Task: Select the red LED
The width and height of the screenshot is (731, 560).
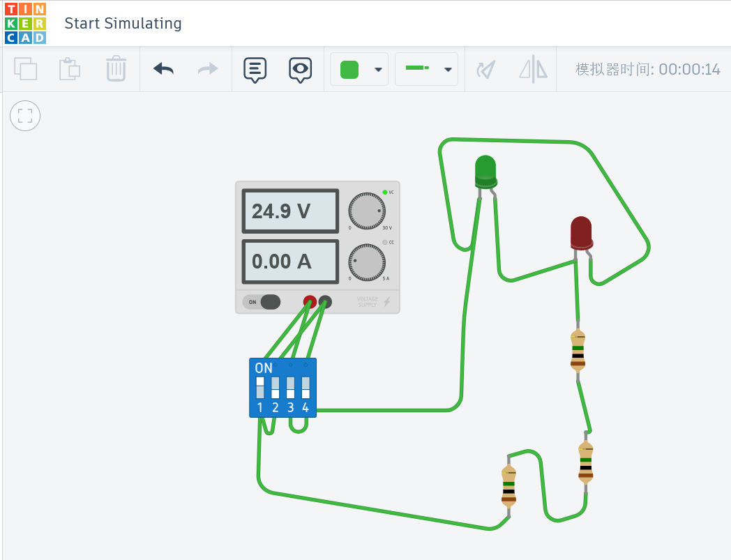Action: (581, 232)
